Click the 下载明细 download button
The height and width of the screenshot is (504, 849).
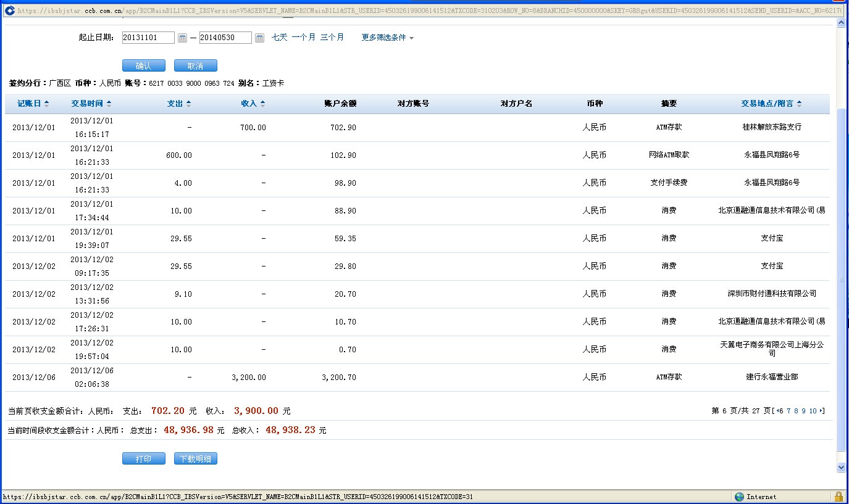click(x=195, y=459)
